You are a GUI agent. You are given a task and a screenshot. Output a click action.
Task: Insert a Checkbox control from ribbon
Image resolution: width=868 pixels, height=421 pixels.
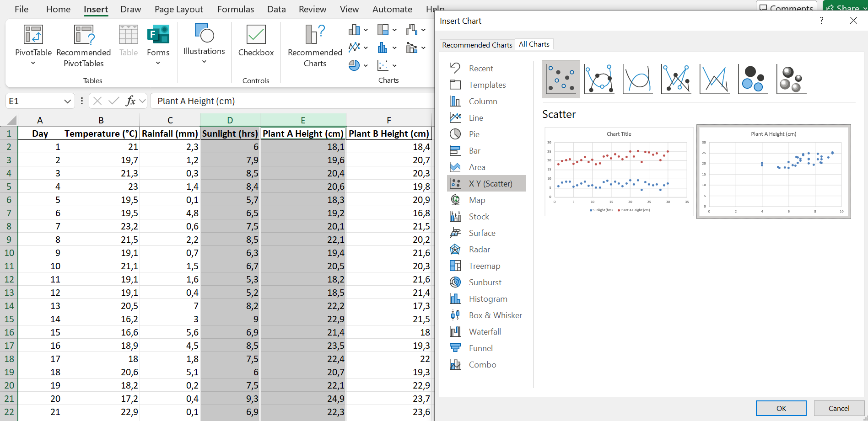[256, 41]
